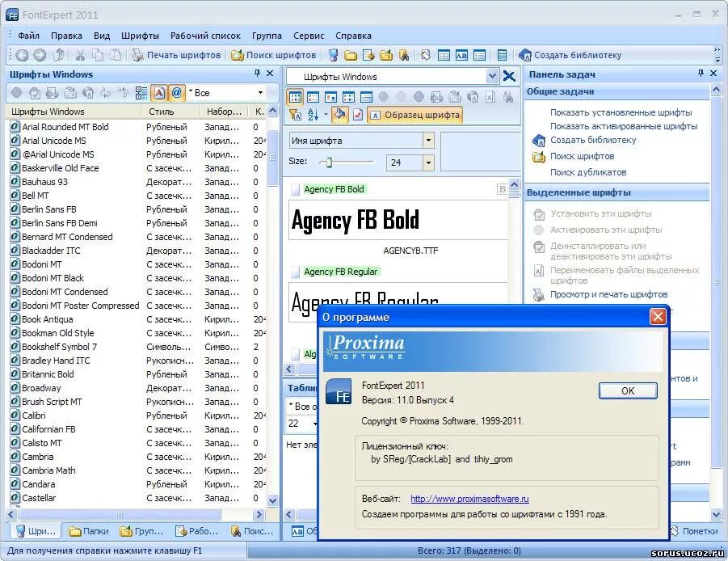This screenshot has width=728, height=561.
Task: Click the Size slider handle
Action: [x=329, y=162]
